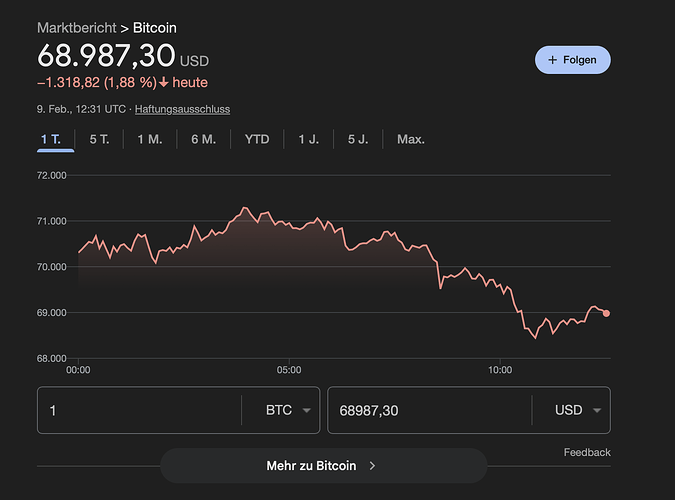The image size is (675, 500).
Task: Click the chevron arrow beside Mehr zu Bitcoin
Action: point(372,466)
